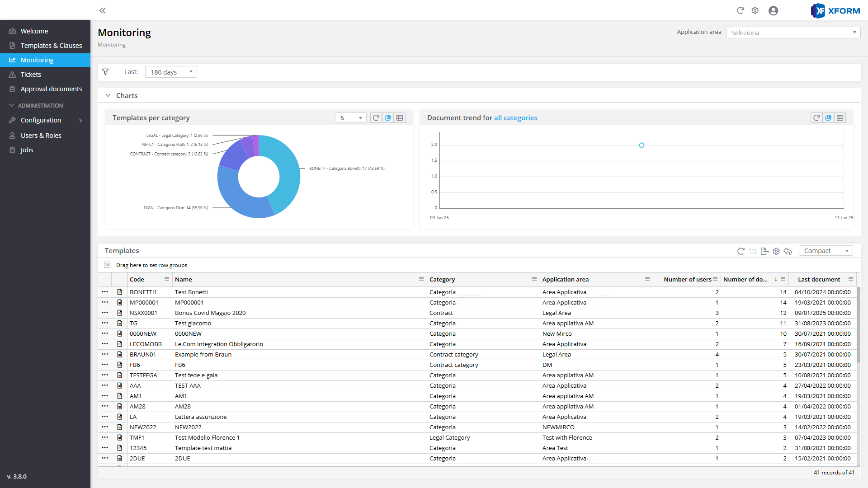
Task: Switch Document trend to table view
Action: pyautogui.click(x=840, y=118)
